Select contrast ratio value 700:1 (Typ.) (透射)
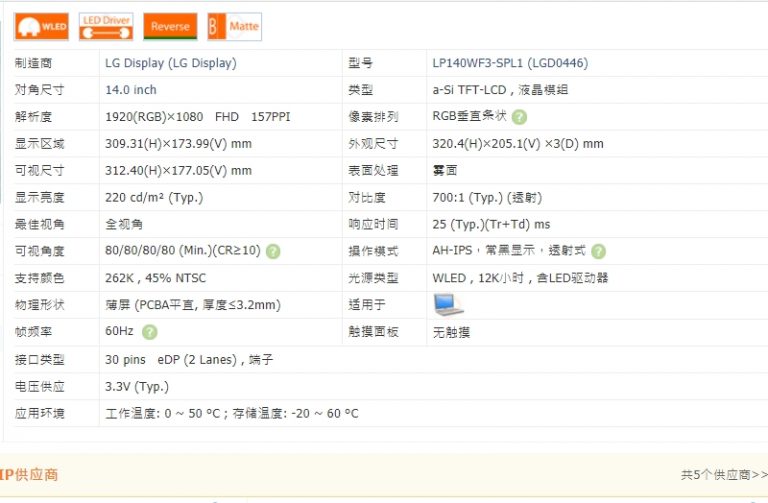 pyautogui.click(x=487, y=197)
